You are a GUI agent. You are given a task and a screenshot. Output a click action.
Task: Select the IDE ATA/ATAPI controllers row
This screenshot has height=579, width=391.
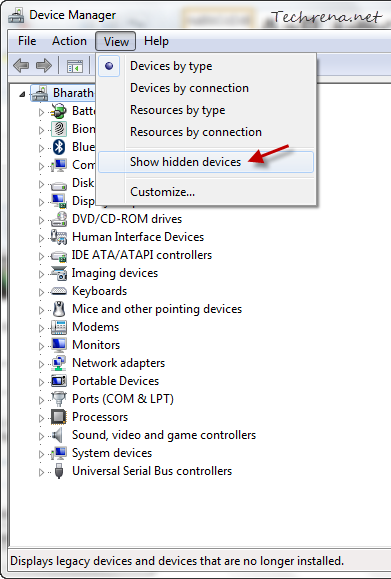click(x=141, y=255)
